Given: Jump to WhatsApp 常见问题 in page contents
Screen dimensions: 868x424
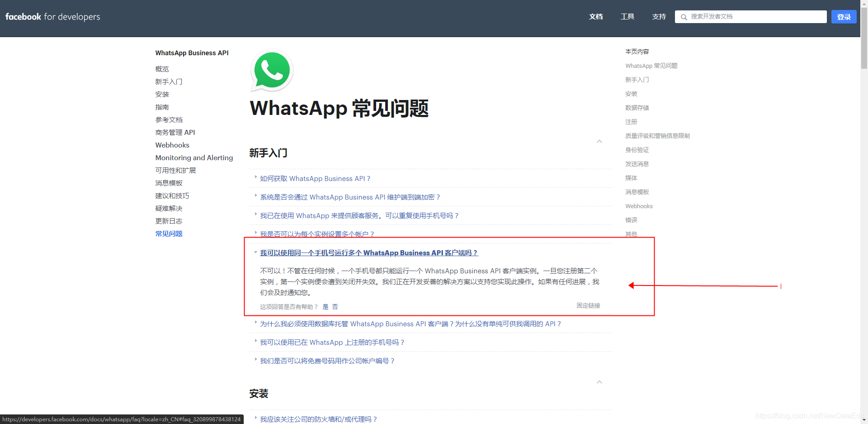Looking at the screenshot, I should (x=651, y=66).
